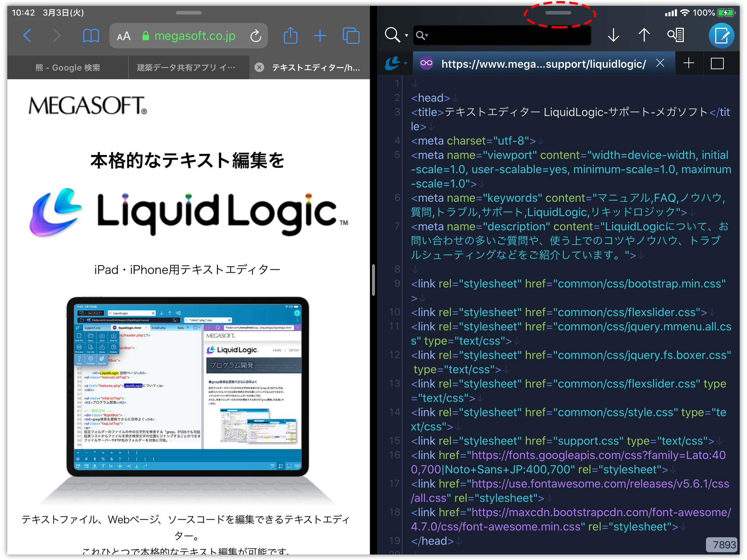Show all Safari tabs overview
Image resolution: width=747 pixels, height=560 pixels.
(351, 36)
